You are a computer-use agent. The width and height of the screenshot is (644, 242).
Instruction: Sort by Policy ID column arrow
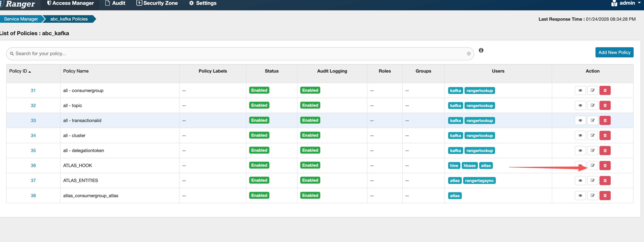[30, 72]
